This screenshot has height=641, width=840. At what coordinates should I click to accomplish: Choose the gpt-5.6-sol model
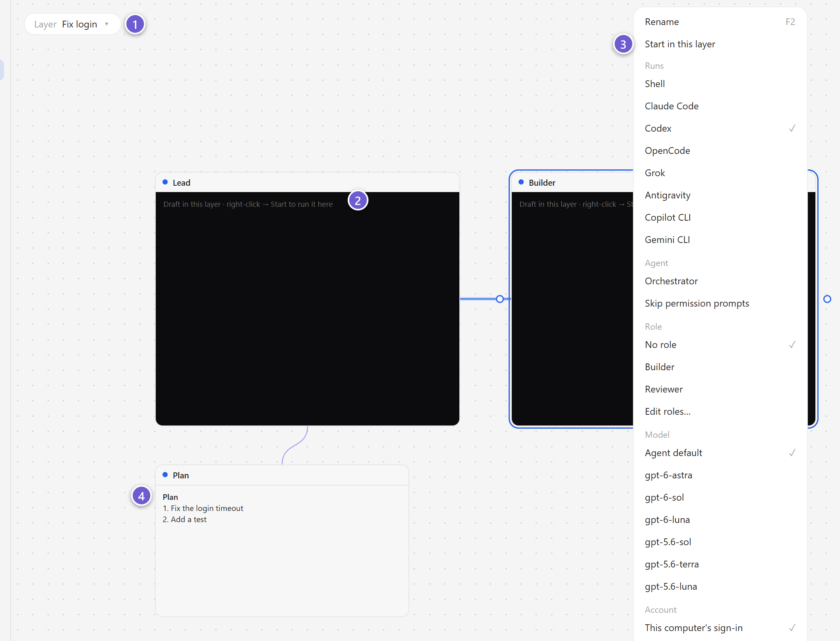point(720,542)
